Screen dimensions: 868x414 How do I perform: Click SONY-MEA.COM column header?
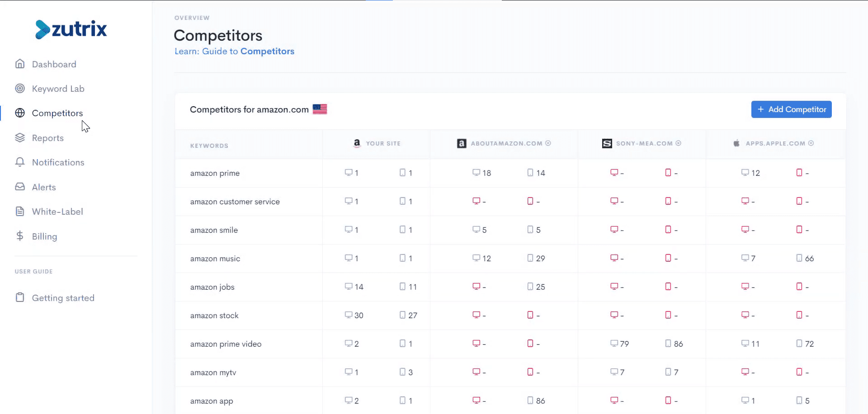644,143
